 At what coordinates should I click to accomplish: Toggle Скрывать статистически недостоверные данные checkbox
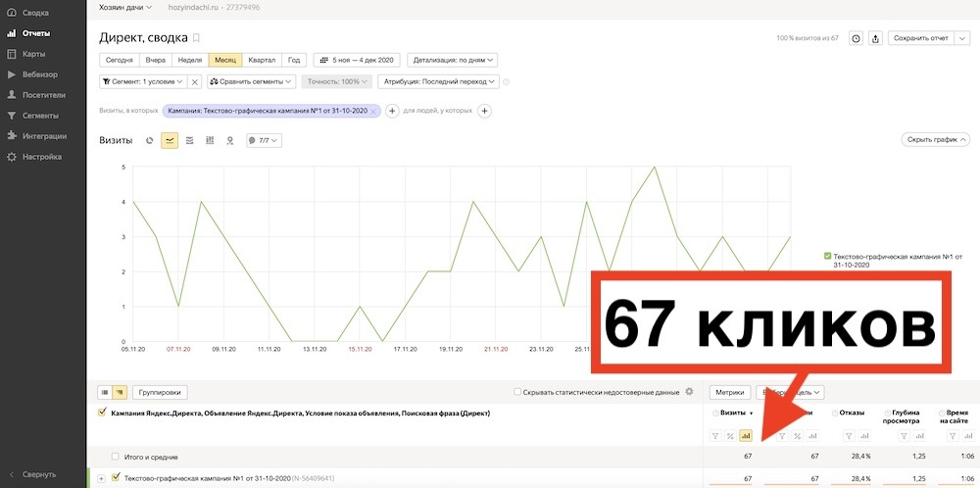tap(516, 392)
